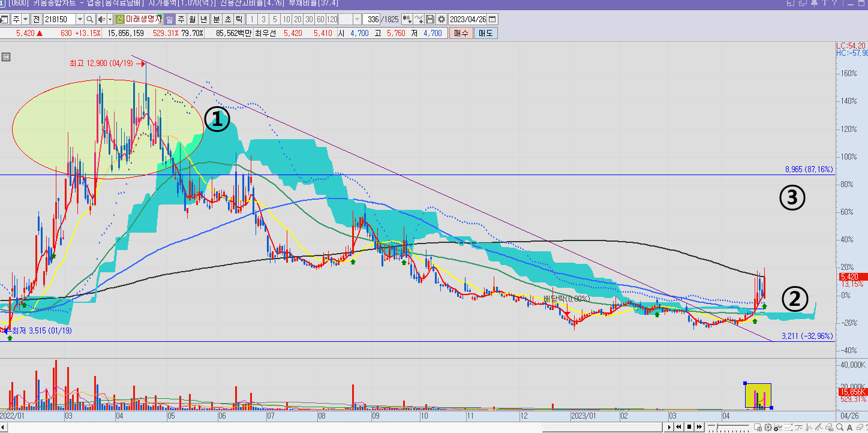Click the toggle icon left of 주 selector
Screen dimensions: 868x433
tap(4, 19)
